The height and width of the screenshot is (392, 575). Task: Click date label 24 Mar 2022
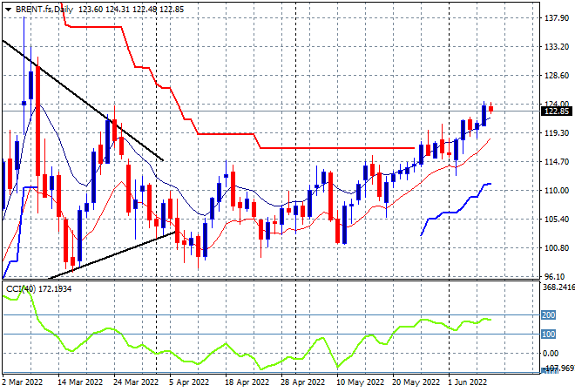pyautogui.click(x=136, y=382)
